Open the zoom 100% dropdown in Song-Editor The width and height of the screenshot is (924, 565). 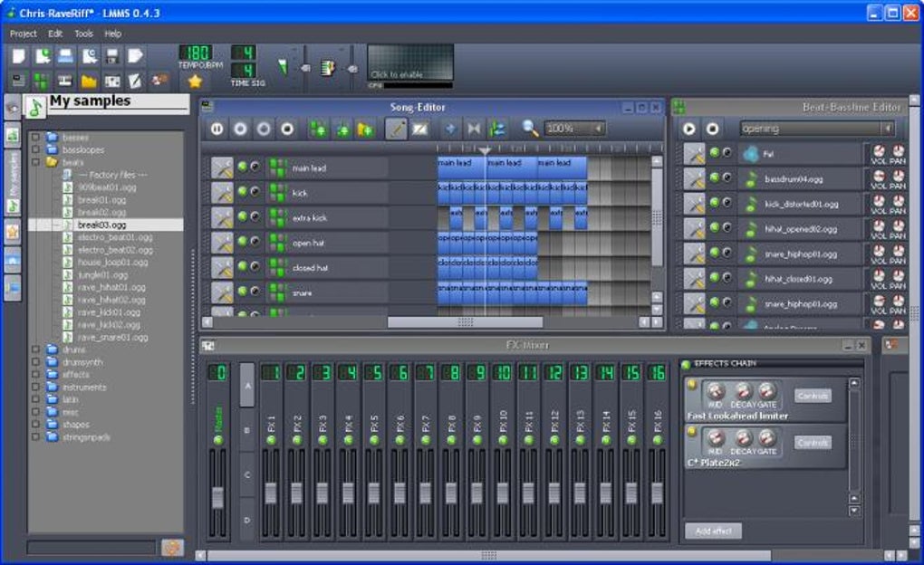(x=575, y=129)
